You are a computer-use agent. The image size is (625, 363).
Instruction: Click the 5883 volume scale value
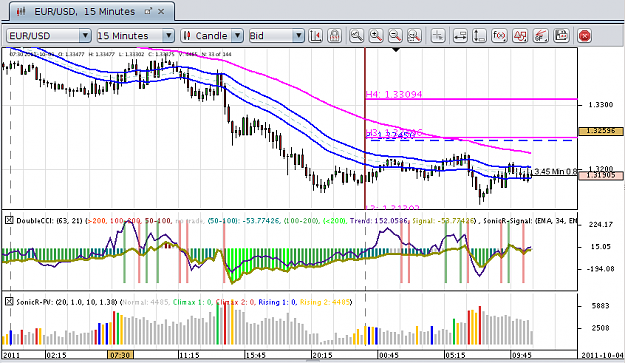tap(601, 306)
